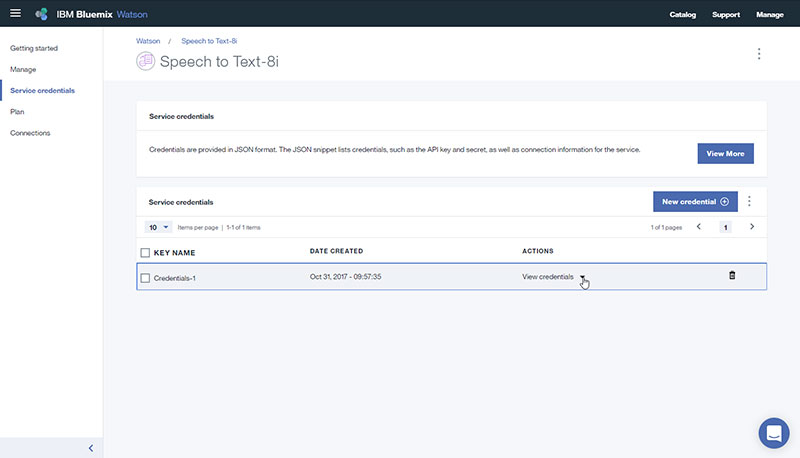The image size is (800, 458).
Task: Click the KEY NAME column header
Action: click(174, 252)
